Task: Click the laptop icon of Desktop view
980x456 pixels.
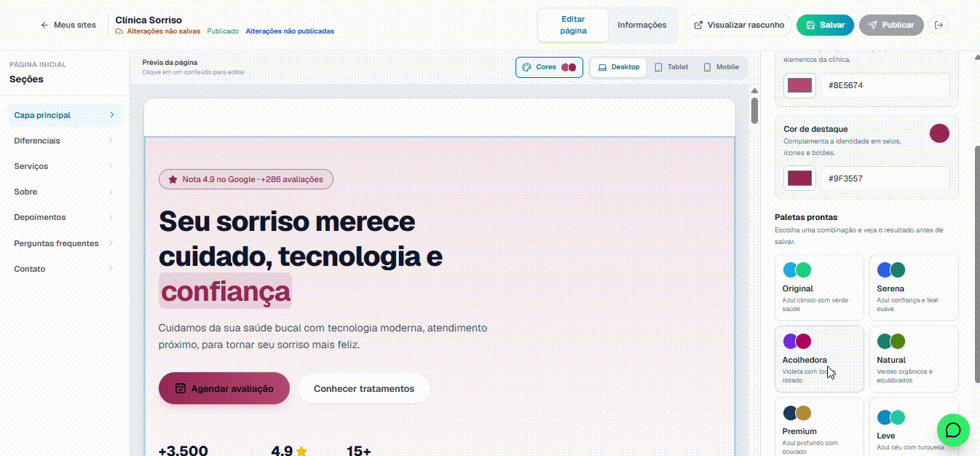Action: [x=602, y=67]
